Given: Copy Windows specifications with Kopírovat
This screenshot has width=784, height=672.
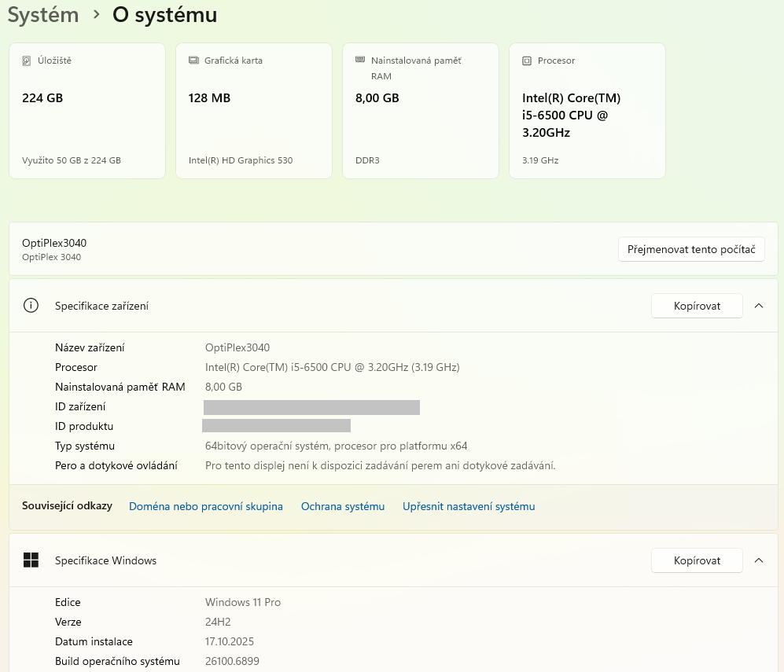Looking at the screenshot, I should [697, 560].
